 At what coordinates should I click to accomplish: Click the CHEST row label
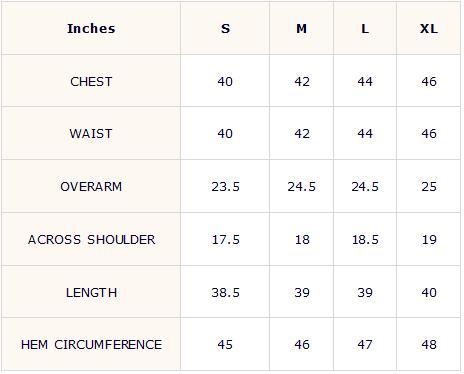coord(91,82)
